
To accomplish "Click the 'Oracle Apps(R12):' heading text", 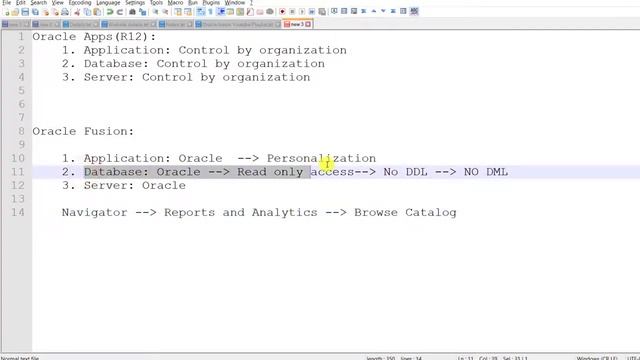I will click(x=94, y=37).
